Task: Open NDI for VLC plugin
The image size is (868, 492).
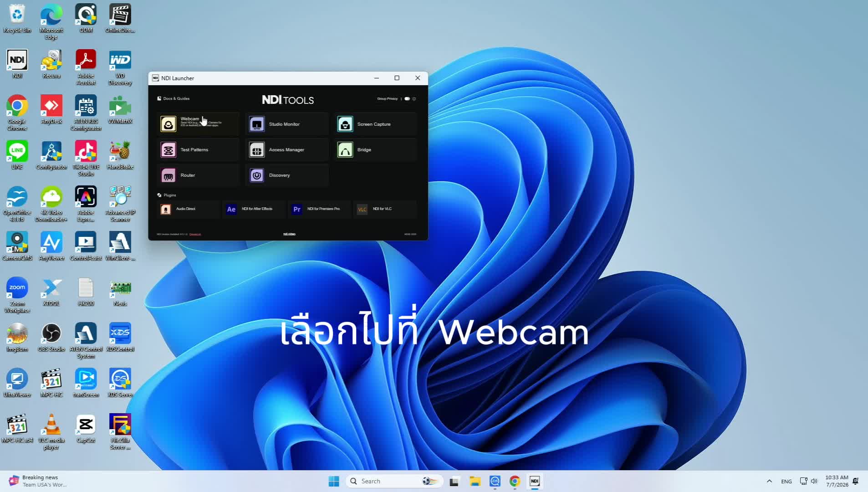Action: click(x=385, y=209)
